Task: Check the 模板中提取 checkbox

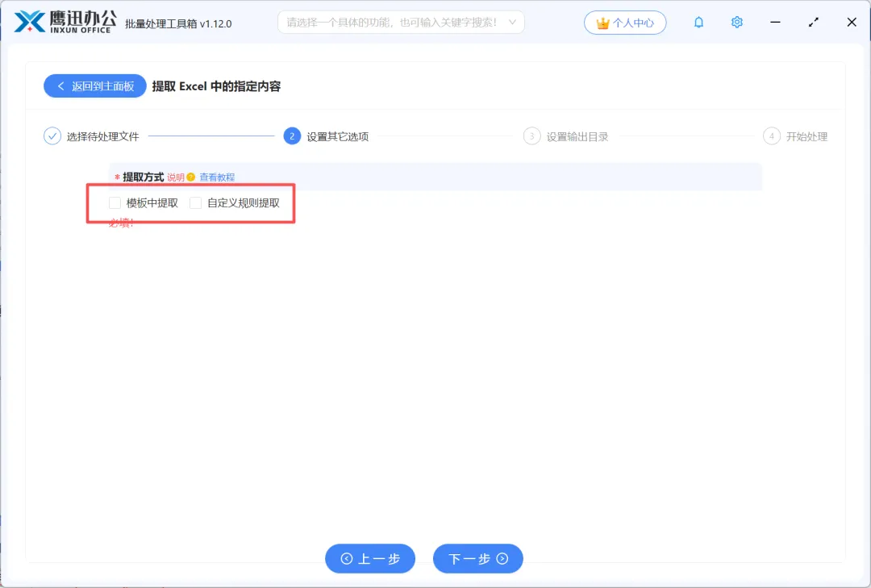Action: pos(115,202)
